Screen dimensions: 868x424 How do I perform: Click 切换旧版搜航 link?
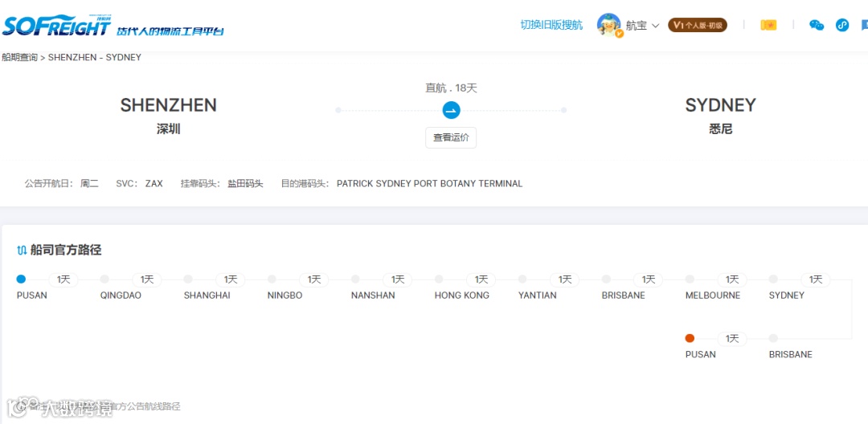551,25
